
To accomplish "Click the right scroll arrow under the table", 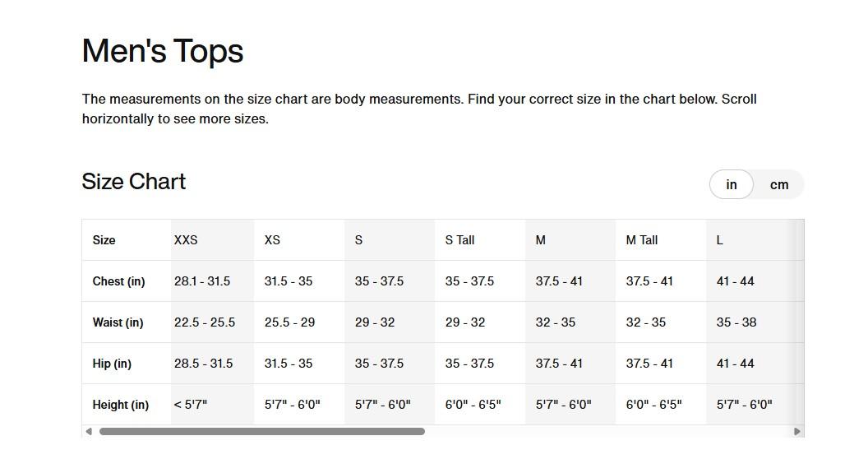I will tap(796, 431).
